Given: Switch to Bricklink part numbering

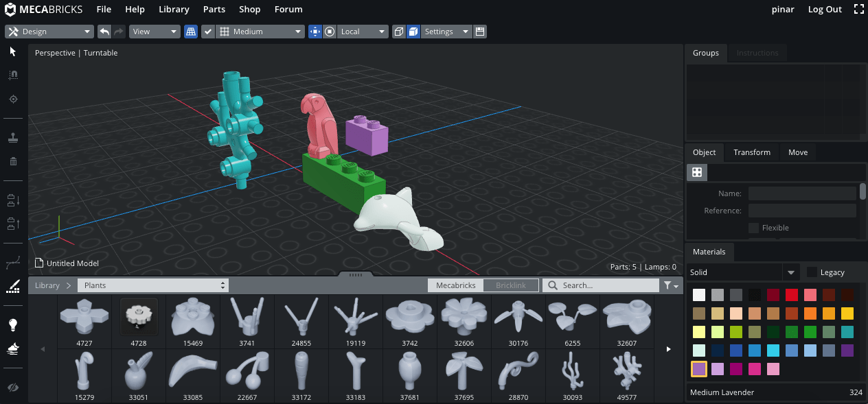Looking at the screenshot, I should click(511, 285).
